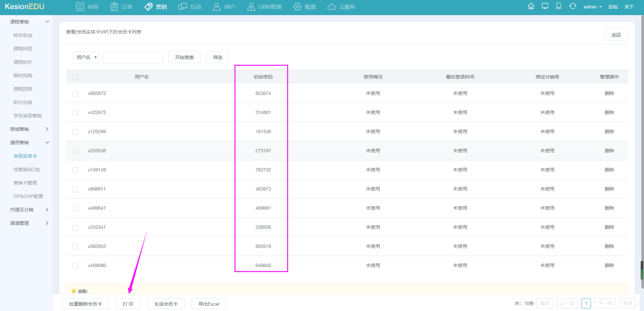Screen dimensions: 644x311
Task: Toggle the select-all header checkbox
Action: (x=75, y=77)
